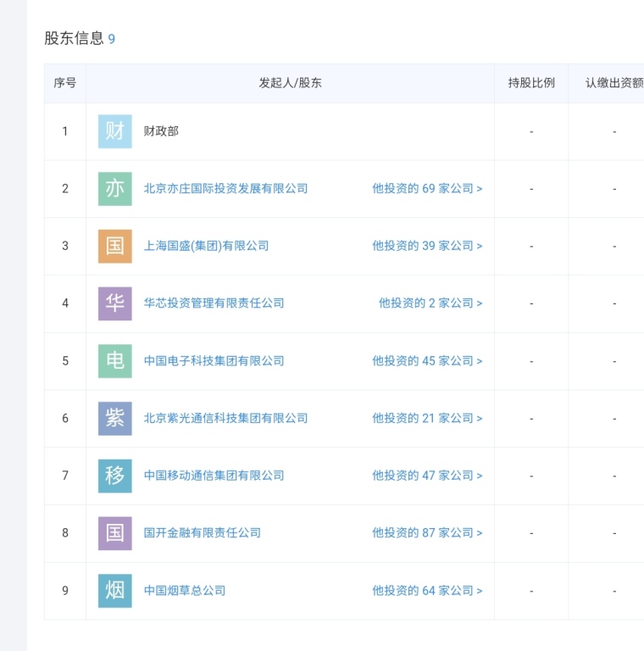Click the 紫 avatar icon
The width and height of the screenshot is (644, 651).
pos(115,419)
